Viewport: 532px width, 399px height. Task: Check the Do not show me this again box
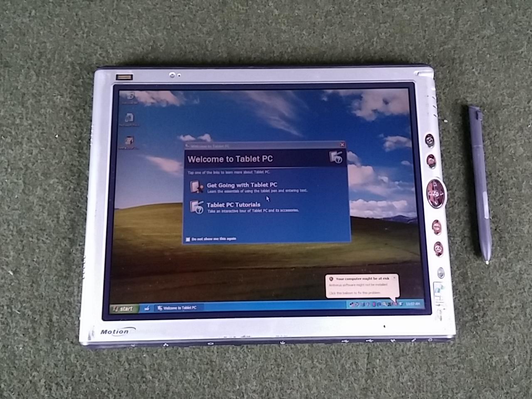pos(188,239)
